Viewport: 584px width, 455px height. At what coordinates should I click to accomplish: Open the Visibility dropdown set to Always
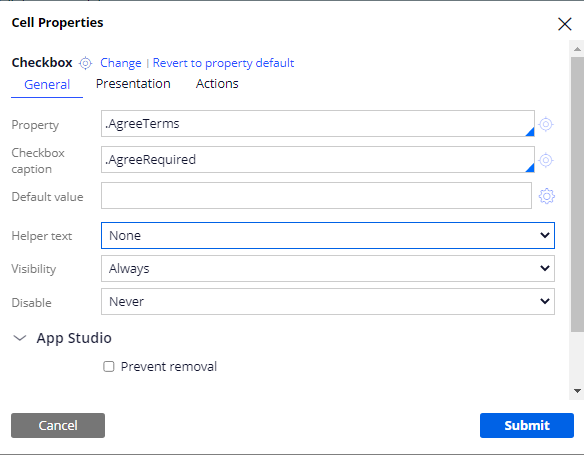328,268
